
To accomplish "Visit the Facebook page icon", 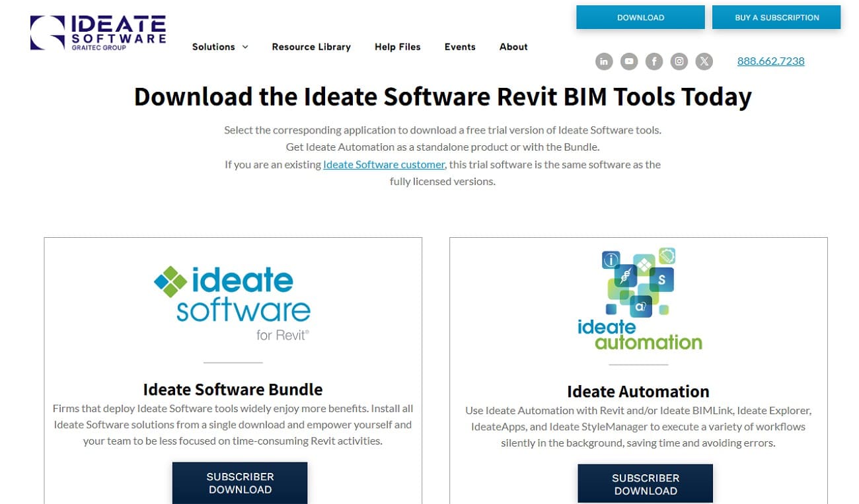I will click(x=654, y=61).
